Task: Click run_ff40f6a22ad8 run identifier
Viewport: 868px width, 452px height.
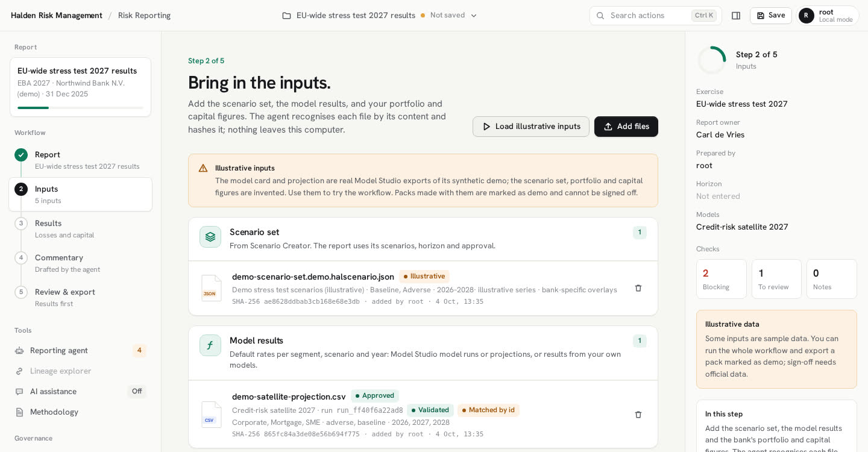Action: tap(370, 410)
